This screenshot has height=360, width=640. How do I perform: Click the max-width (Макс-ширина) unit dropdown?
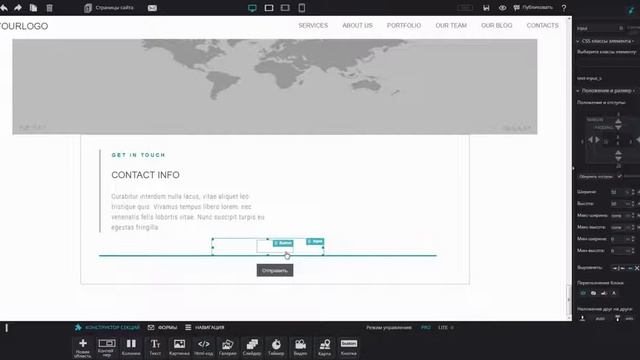point(629,216)
